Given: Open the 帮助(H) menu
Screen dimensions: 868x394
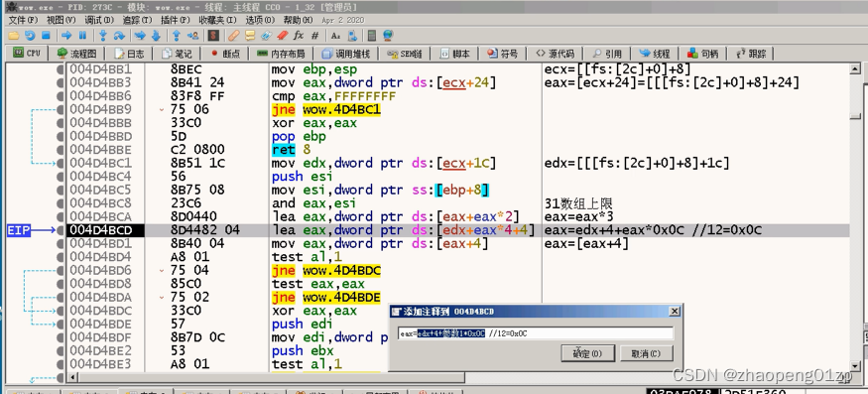Looking at the screenshot, I should coord(298,20).
